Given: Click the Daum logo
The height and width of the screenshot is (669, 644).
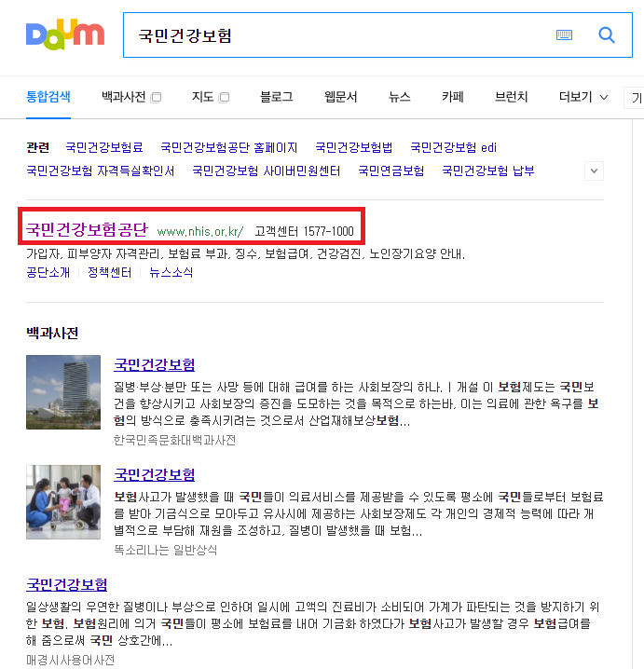Looking at the screenshot, I should click(65, 34).
